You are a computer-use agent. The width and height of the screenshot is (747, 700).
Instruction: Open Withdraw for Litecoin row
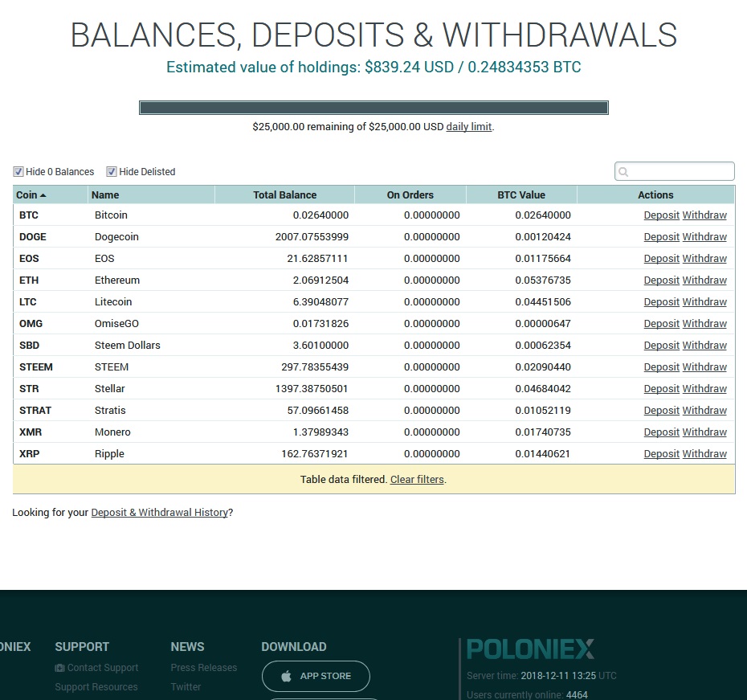pos(704,301)
